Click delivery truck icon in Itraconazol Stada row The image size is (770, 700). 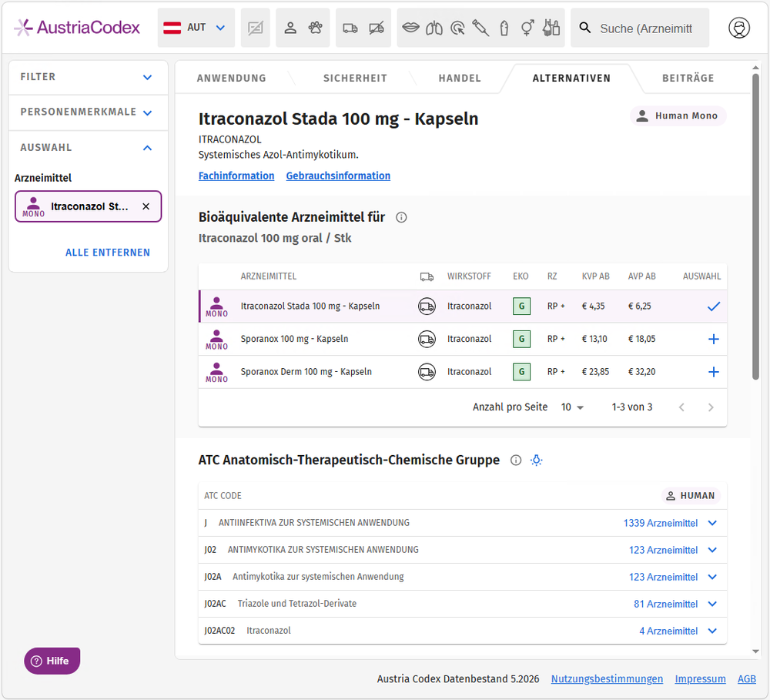(x=427, y=306)
